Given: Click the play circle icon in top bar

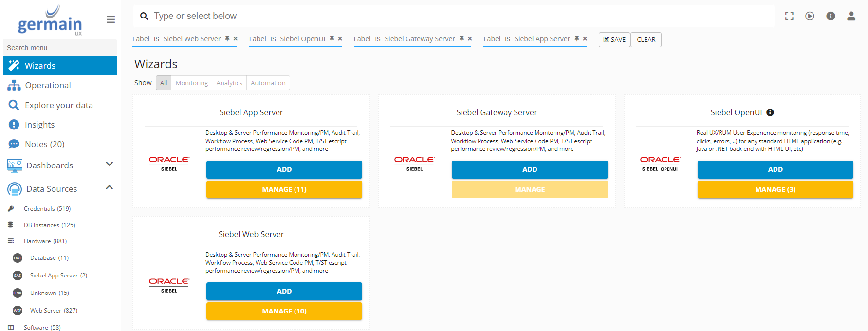Looking at the screenshot, I should pos(810,16).
